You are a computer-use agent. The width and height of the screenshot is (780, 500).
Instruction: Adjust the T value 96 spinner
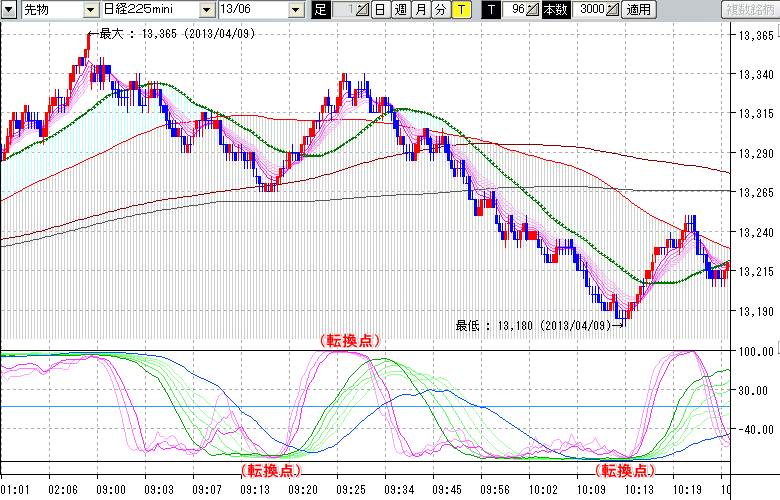[533, 10]
